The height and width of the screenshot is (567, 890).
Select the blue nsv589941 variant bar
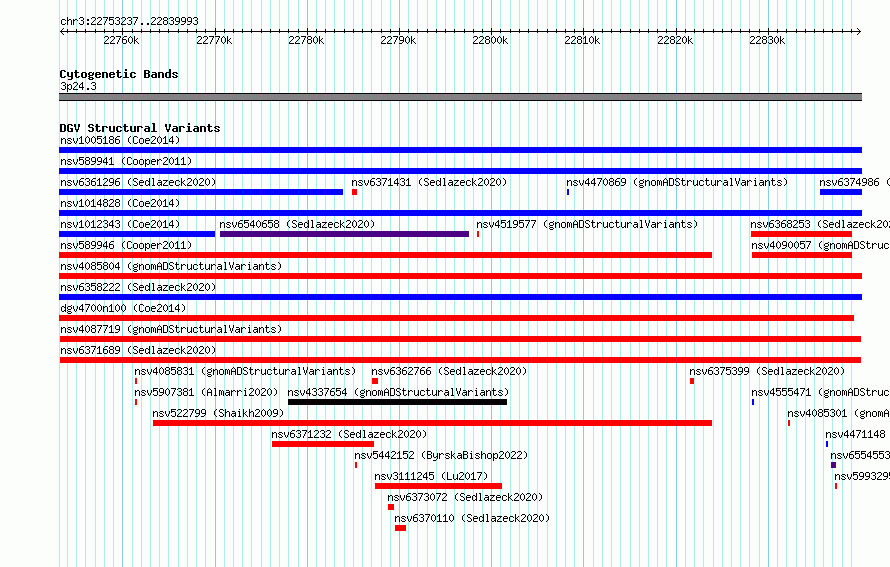click(x=460, y=171)
